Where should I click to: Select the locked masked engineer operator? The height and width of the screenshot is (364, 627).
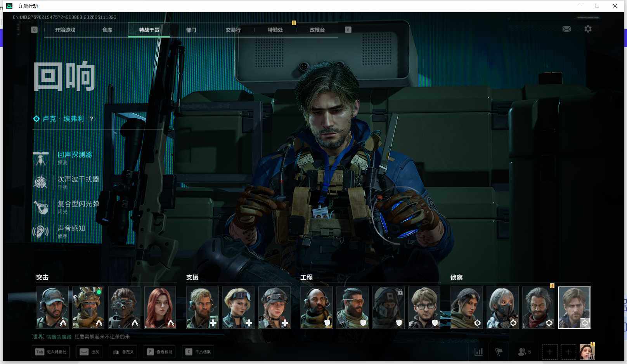(x=388, y=307)
